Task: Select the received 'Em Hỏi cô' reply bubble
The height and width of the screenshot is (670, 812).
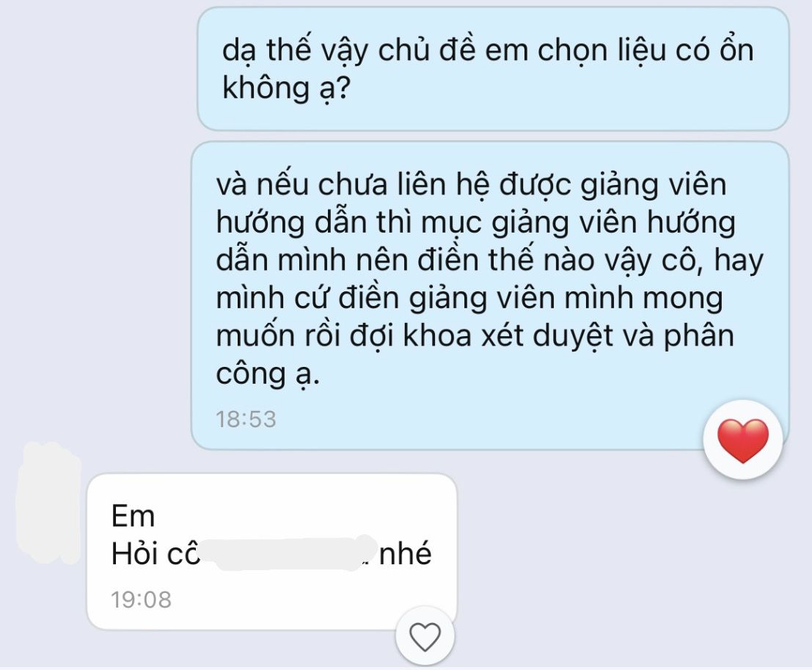Action: 272,551
